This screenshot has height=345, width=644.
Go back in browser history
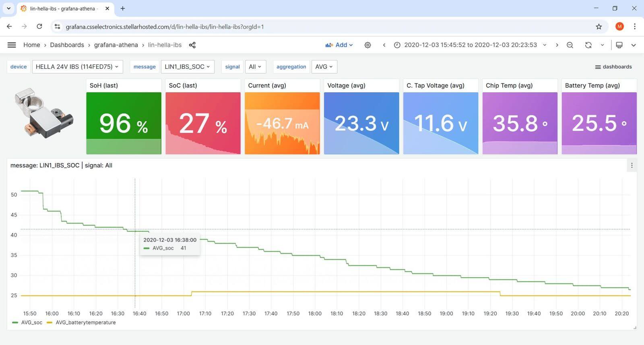pyautogui.click(x=9, y=27)
